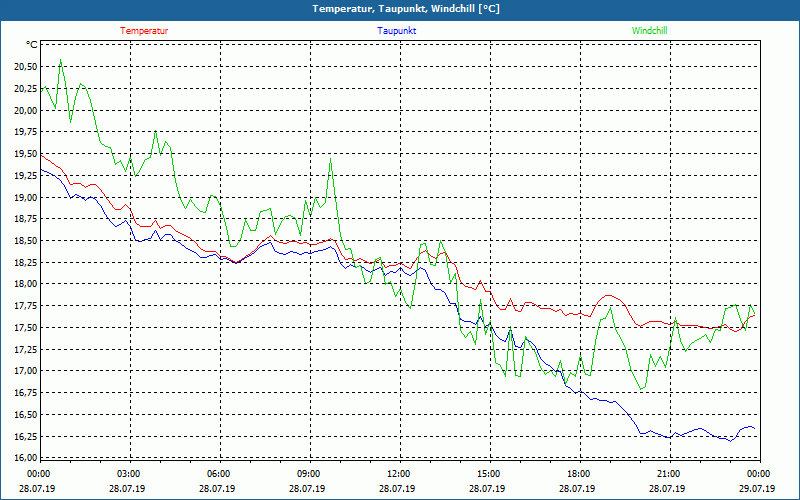Click the '06:00' time label

tap(218, 474)
